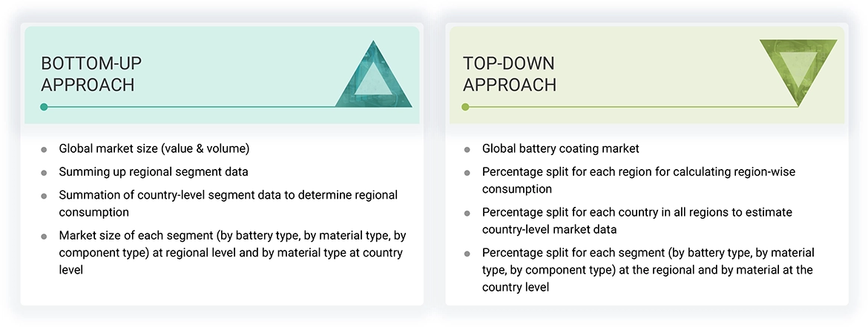Click the bullet beside "Market size of each segment"
Viewport: 868px width, 327px height.
pyautogui.click(x=45, y=236)
